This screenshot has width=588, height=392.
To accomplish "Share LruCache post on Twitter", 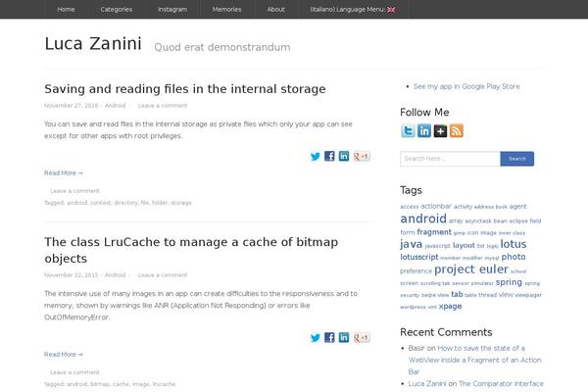I will pyautogui.click(x=316, y=337).
